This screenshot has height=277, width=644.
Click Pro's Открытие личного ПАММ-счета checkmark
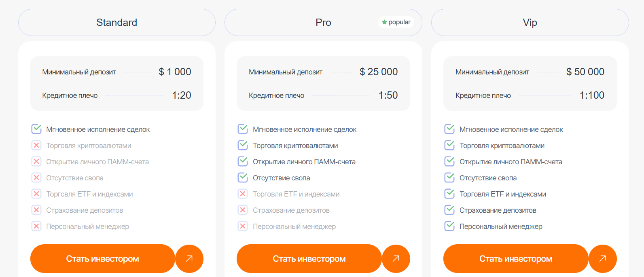point(243,161)
